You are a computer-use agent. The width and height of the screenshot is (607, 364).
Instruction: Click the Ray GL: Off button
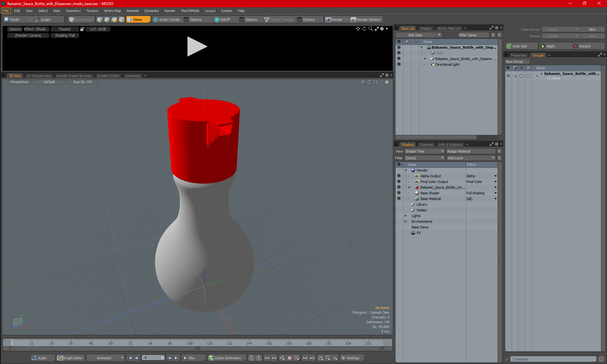83,82
